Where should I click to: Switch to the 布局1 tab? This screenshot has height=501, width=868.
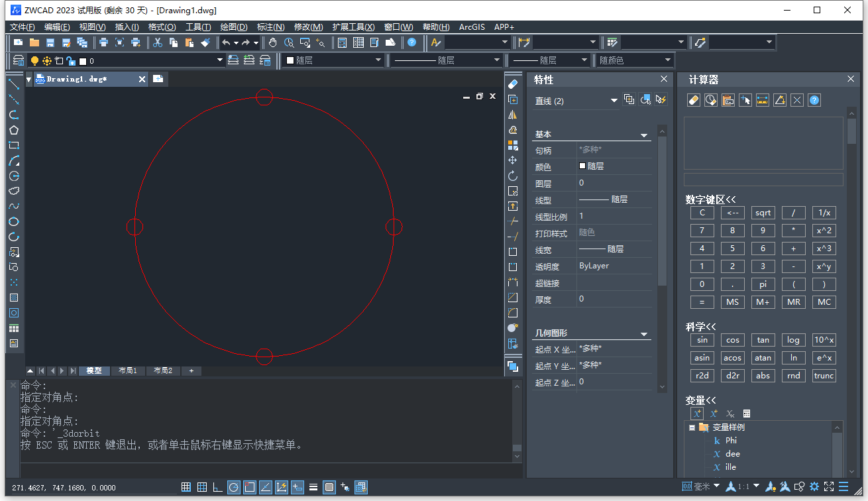(128, 370)
